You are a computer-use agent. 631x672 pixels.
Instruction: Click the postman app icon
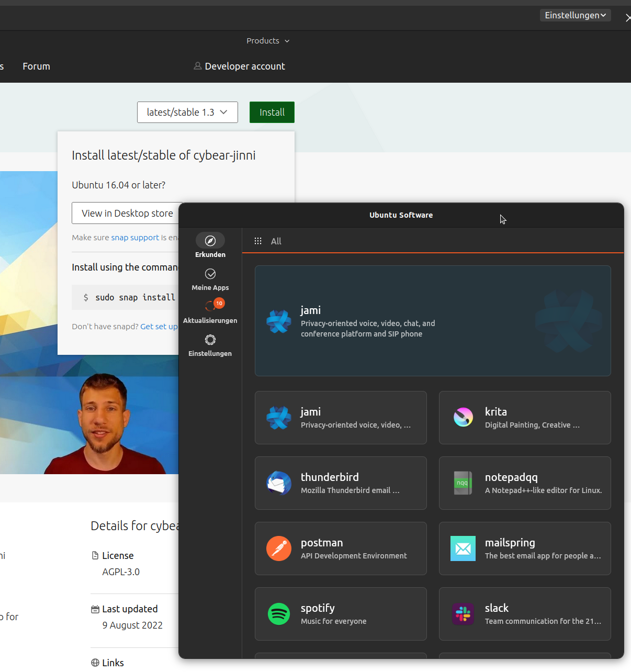tap(279, 548)
